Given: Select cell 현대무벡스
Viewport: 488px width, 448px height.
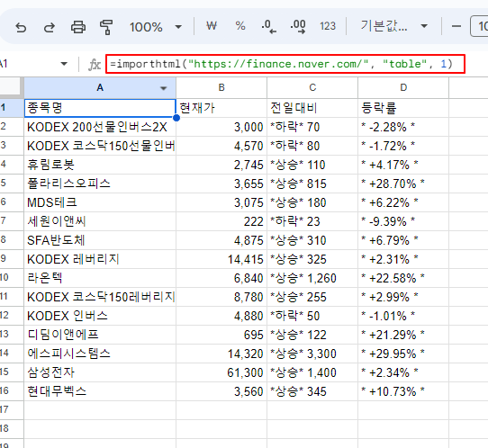Looking at the screenshot, I should click(x=100, y=391).
